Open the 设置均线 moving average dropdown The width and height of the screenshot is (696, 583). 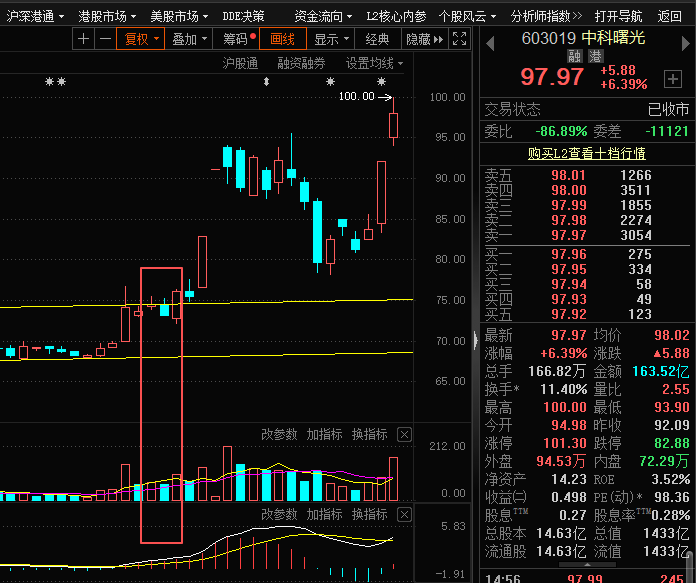tap(374, 63)
